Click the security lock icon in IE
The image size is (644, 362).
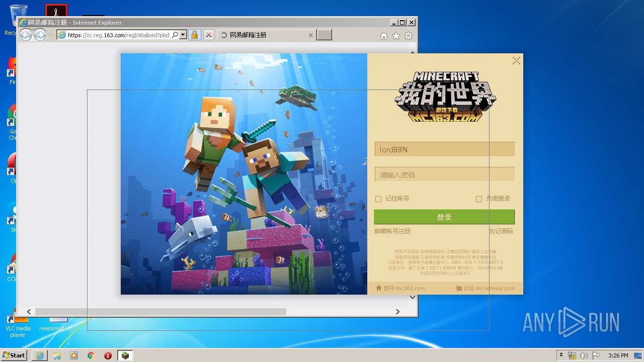194,35
